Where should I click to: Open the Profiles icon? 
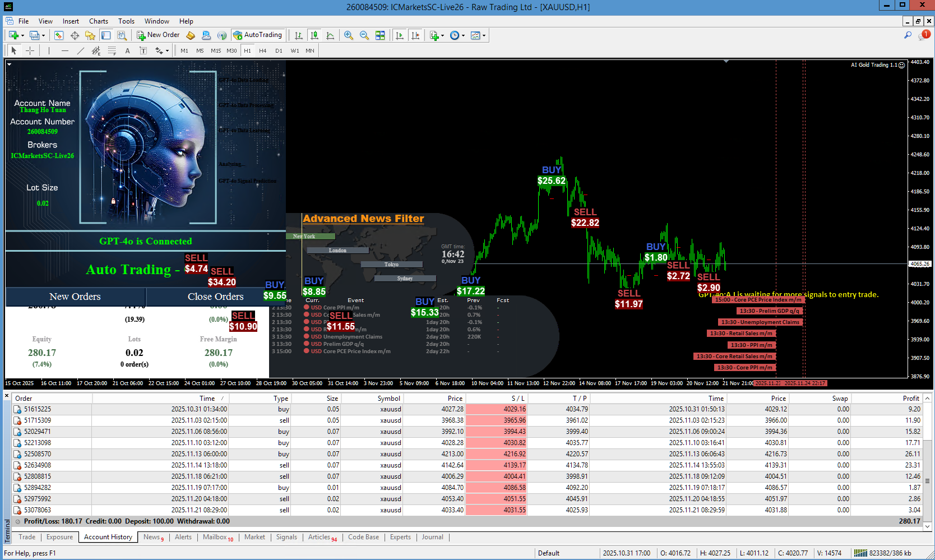(34, 35)
